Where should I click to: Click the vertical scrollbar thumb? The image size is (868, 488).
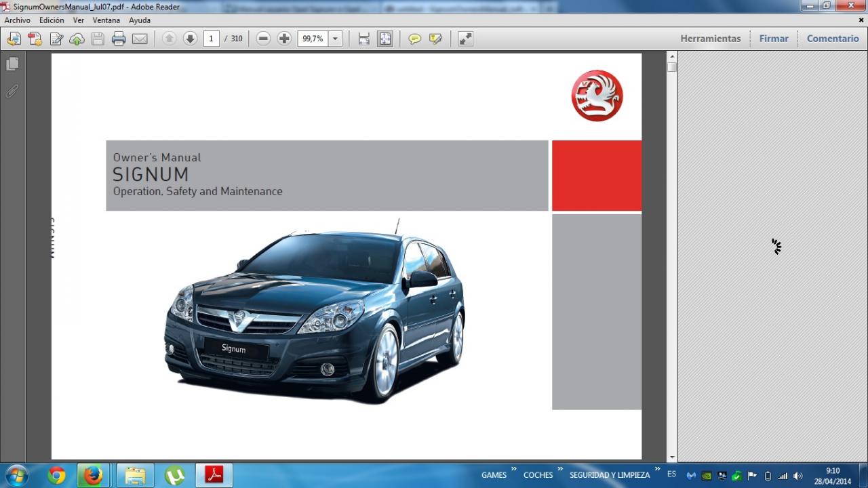(x=671, y=67)
